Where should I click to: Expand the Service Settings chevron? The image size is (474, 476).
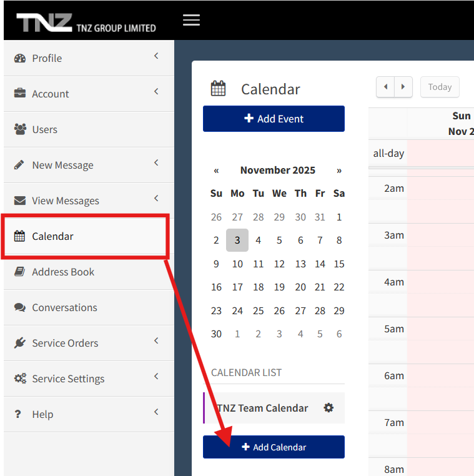click(156, 377)
